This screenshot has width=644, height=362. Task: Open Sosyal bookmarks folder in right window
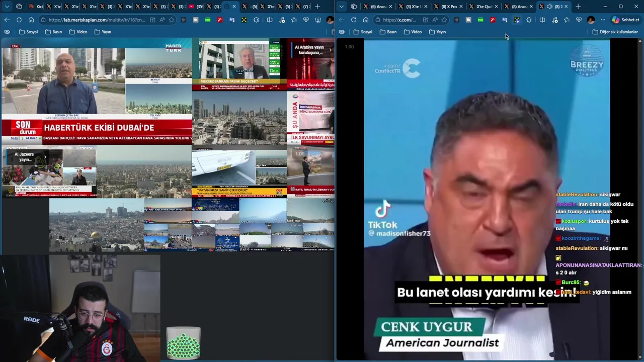coord(363,32)
